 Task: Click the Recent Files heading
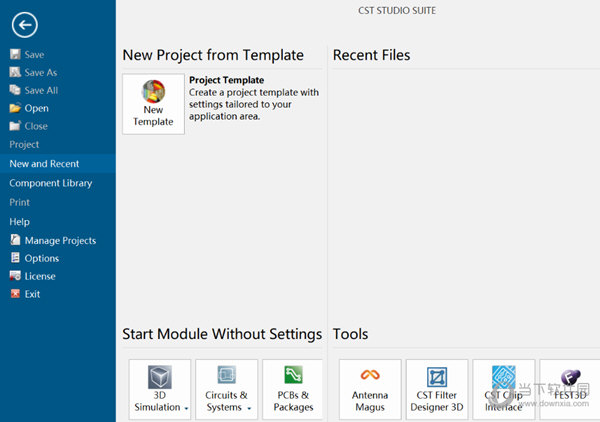point(371,55)
